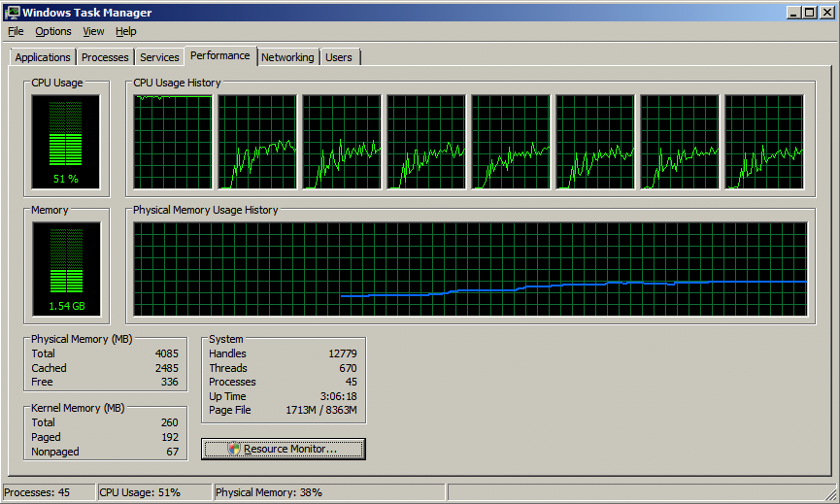The image size is (840, 504).
Task: Click the first CPU core history graph
Action: 173,142
